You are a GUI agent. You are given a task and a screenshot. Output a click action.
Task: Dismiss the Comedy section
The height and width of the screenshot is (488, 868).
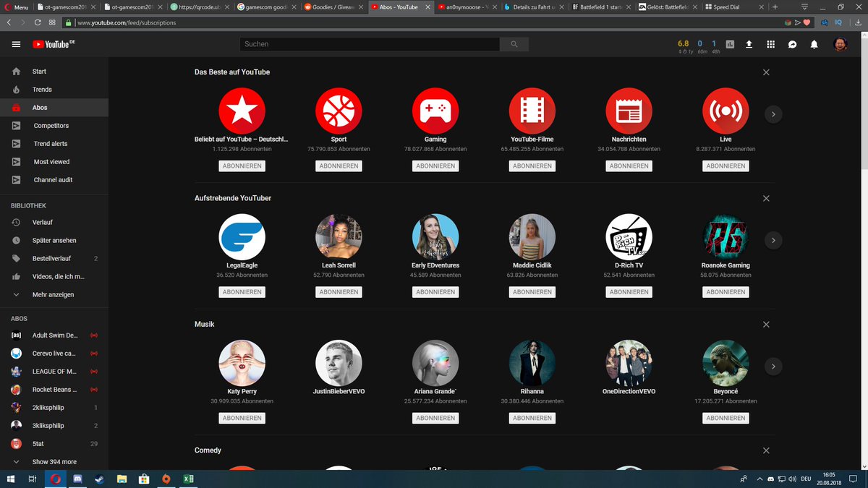(766, 450)
